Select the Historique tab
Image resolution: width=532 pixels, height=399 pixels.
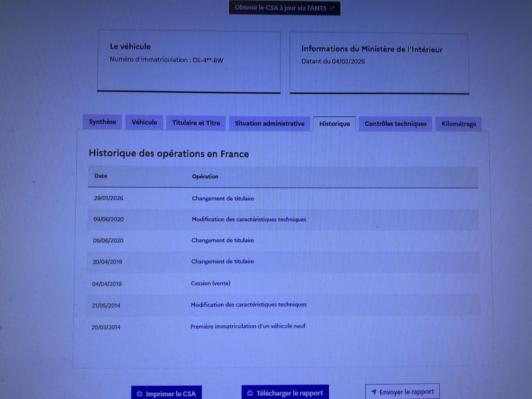click(x=334, y=124)
